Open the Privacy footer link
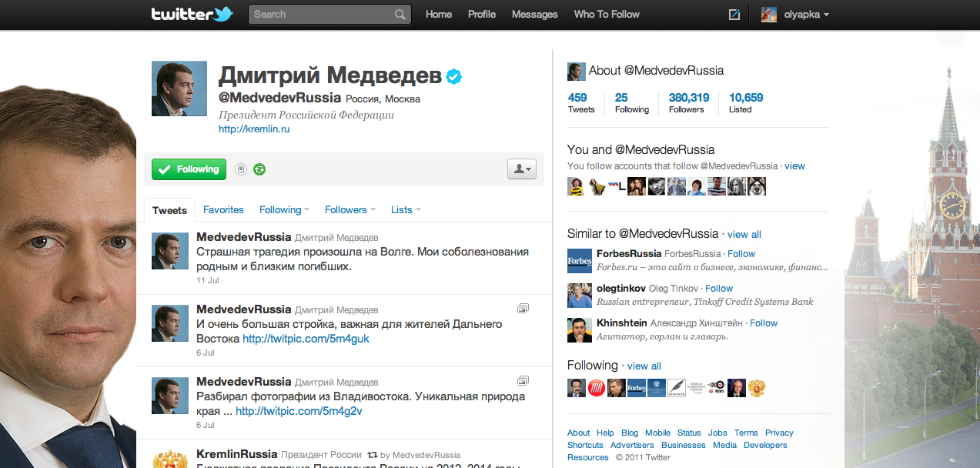This screenshot has width=980, height=468. tap(779, 433)
